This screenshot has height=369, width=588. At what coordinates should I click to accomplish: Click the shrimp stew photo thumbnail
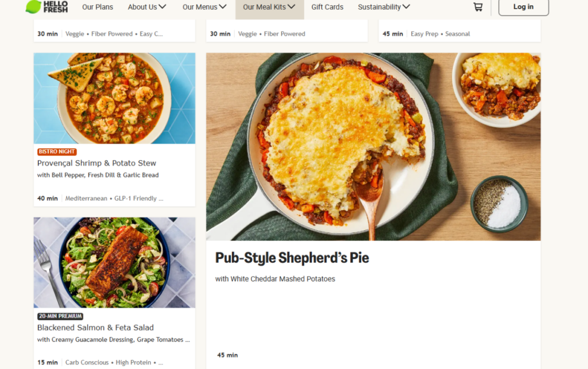click(114, 98)
